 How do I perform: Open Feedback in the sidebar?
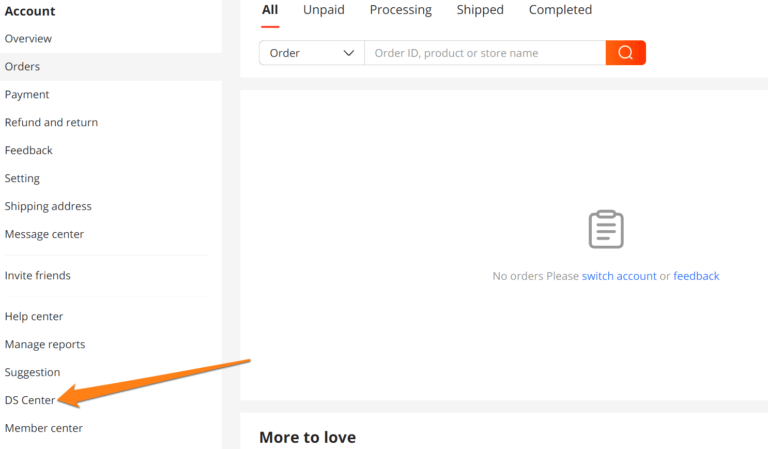click(x=28, y=150)
